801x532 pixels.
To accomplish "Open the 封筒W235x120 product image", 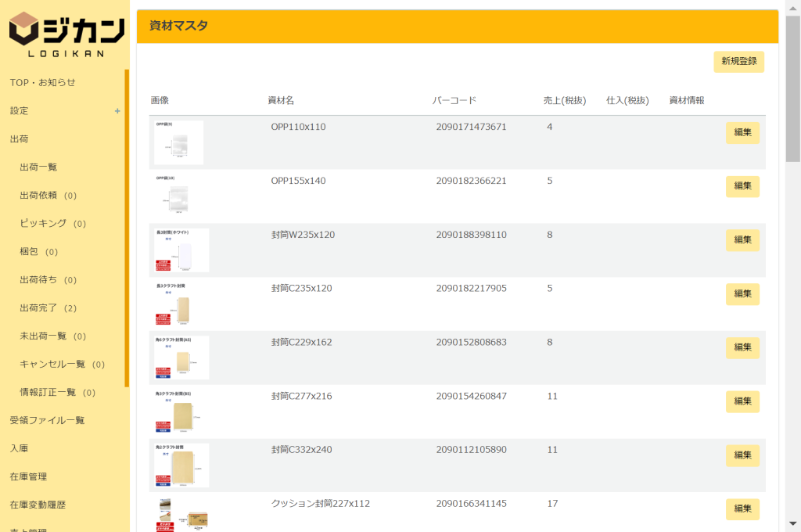I will tap(181, 250).
